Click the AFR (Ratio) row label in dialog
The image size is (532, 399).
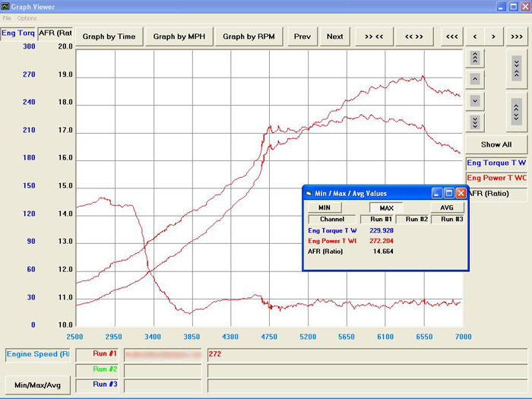[325, 252]
